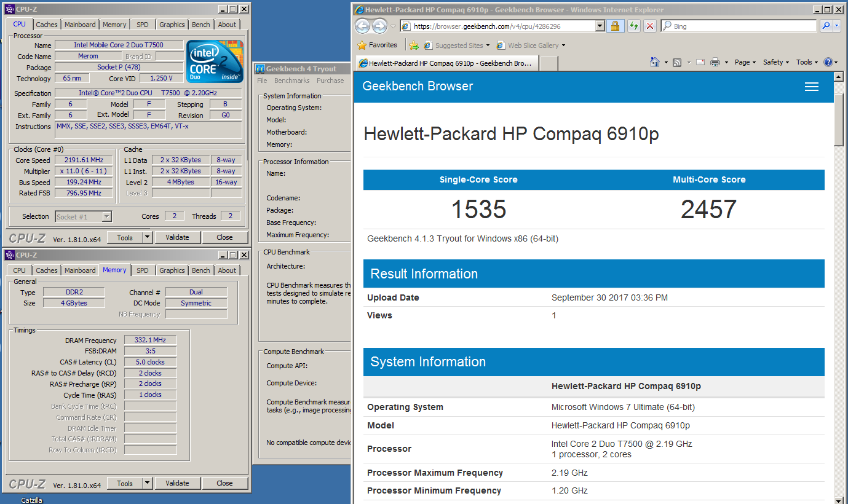The height and width of the screenshot is (504, 848).
Task: Click the Close button in bottom CPU-Z window
Action: click(x=224, y=483)
